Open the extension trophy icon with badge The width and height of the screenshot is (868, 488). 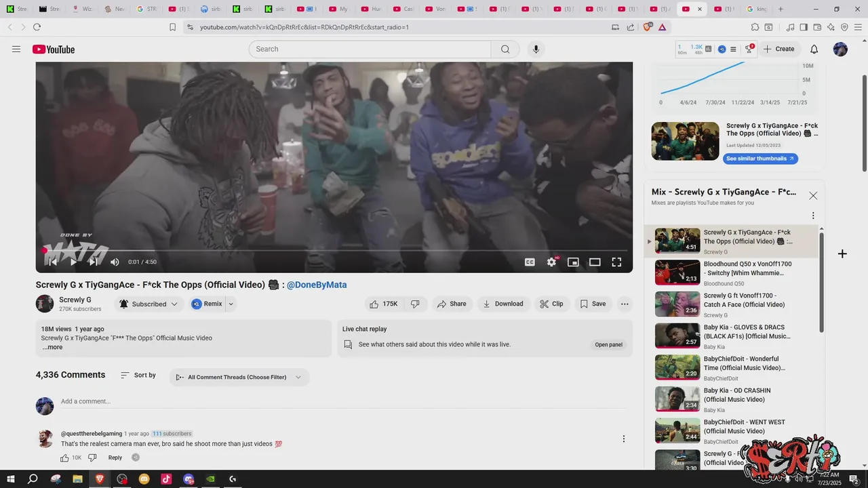(x=749, y=49)
